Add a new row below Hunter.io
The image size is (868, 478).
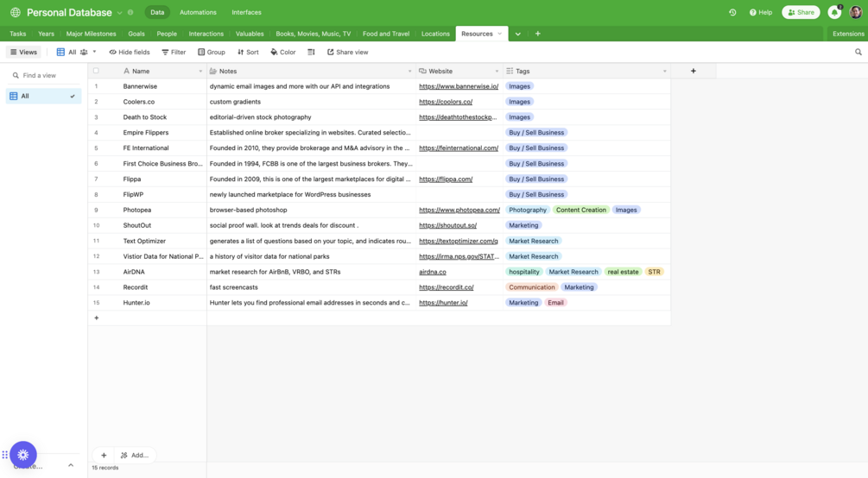97,318
